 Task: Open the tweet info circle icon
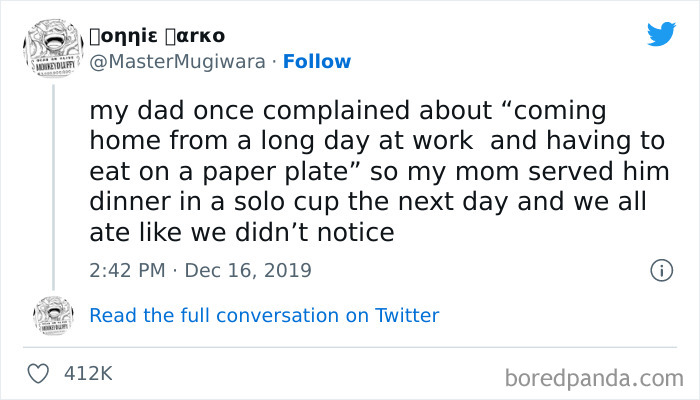pos(660,270)
